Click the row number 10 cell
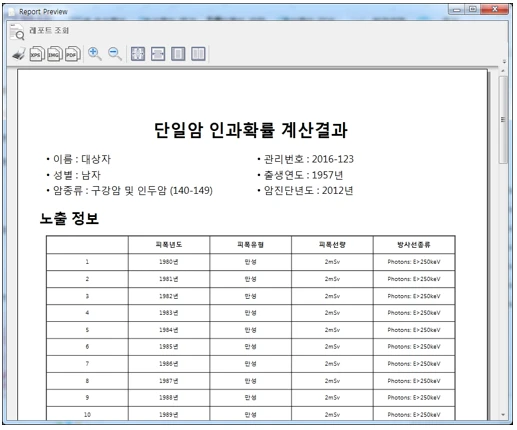This screenshot has height=430, width=517. coord(87,414)
